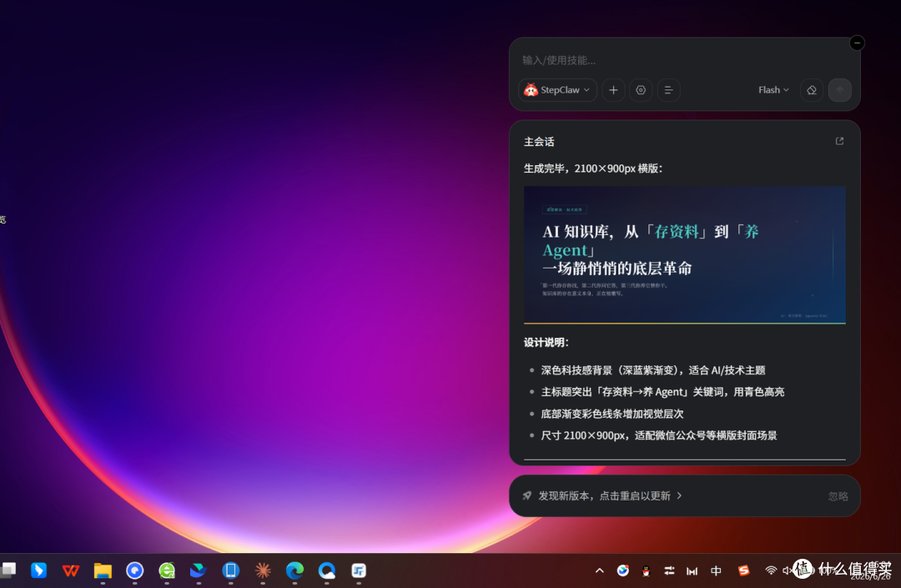Open WPS Office from taskbar
The height and width of the screenshot is (588, 901).
pos(71,570)
